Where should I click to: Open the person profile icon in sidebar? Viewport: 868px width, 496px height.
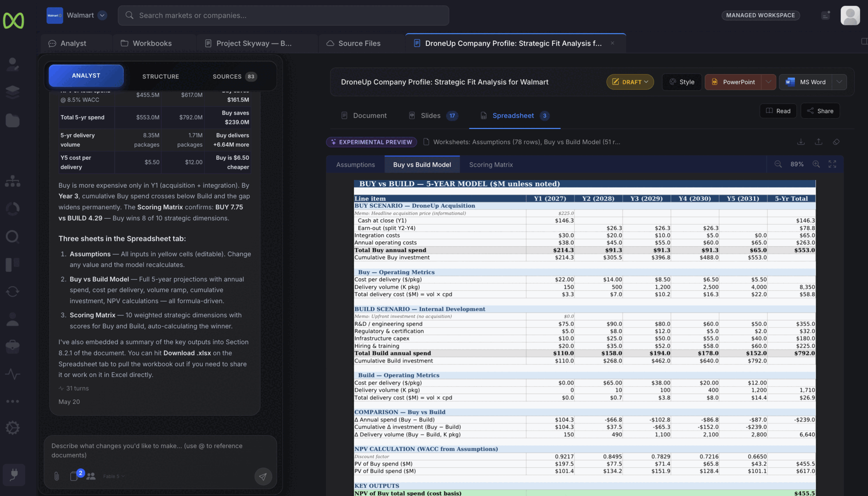pyautogui.click(x=12, y=319)
